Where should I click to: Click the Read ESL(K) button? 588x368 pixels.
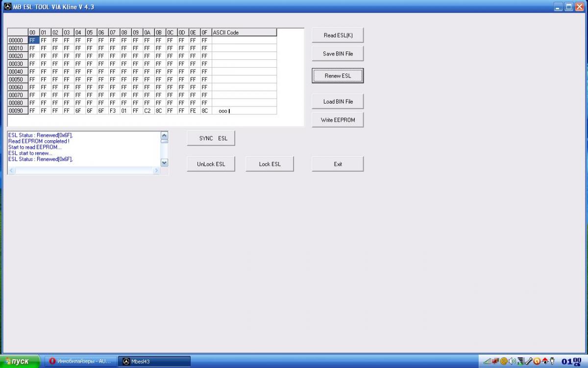[338, 35]
